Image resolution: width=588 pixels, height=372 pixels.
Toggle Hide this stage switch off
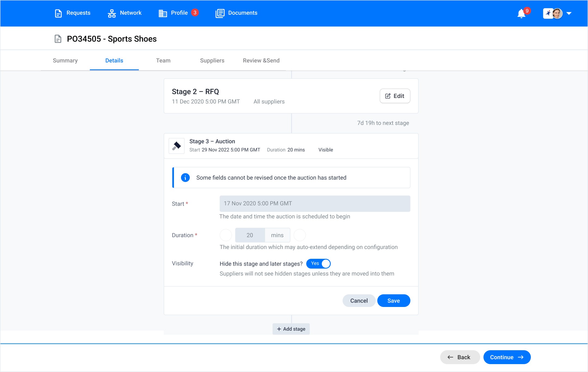(x=318, y=263)
